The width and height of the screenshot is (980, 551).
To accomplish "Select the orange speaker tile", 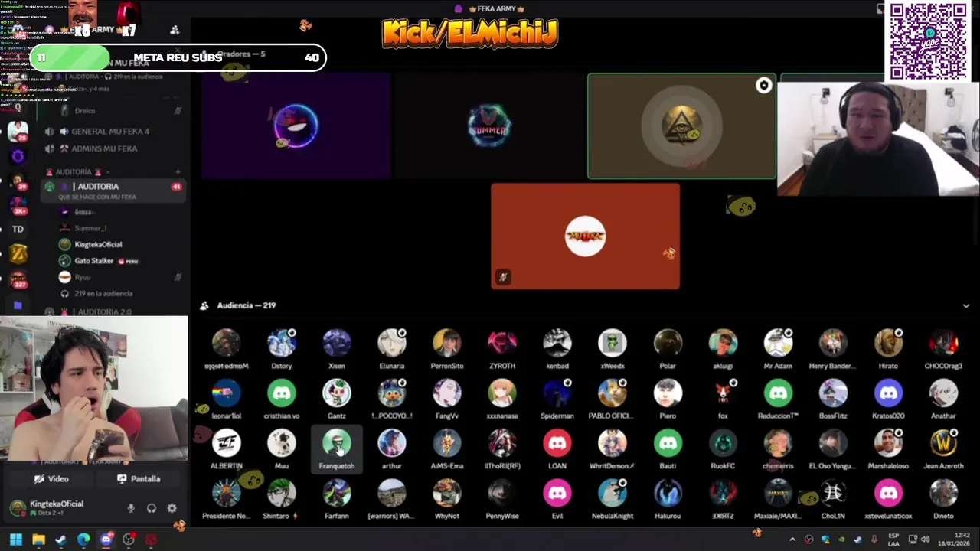I will click(x=585, y=236).
